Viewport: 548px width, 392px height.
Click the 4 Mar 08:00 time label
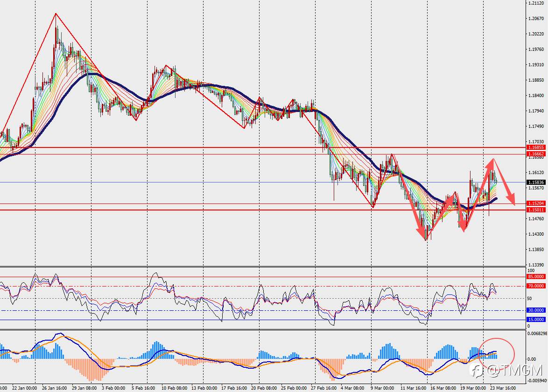[x=352, y=388]
